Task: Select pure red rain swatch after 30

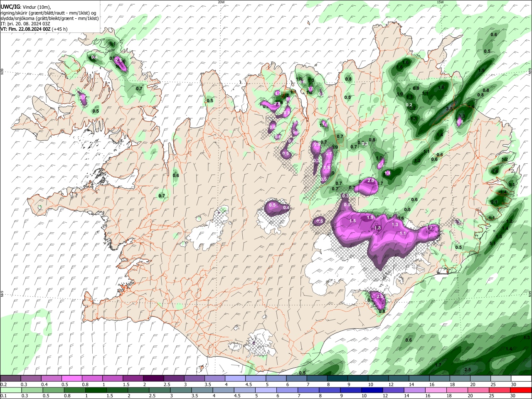Action: click(521, 390)
